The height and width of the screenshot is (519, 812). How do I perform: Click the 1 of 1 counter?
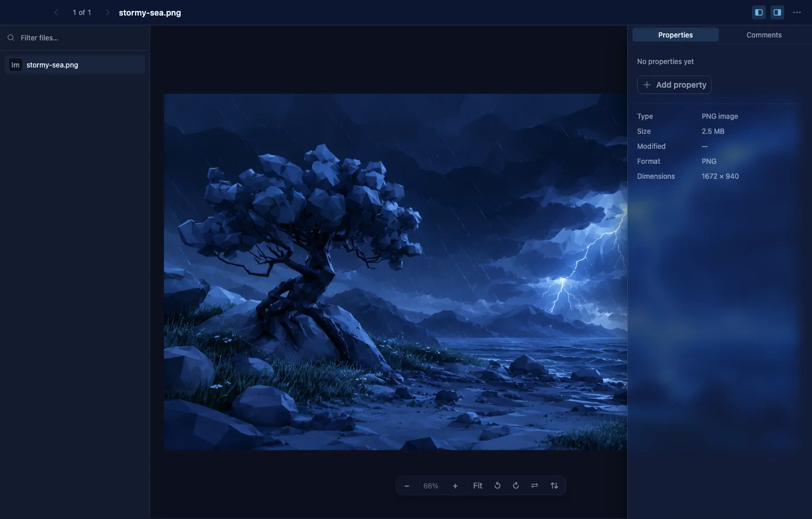[x=82, y=12]
